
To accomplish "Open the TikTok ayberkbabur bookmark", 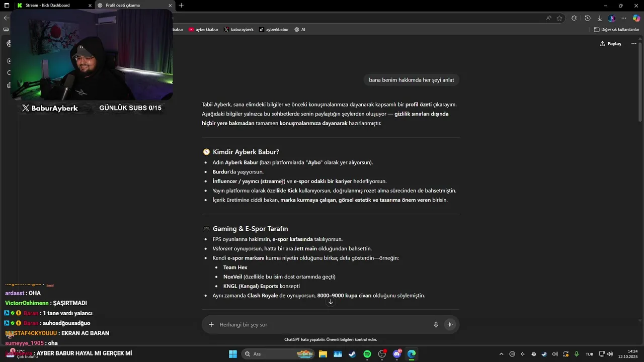I will pos(274,30).
